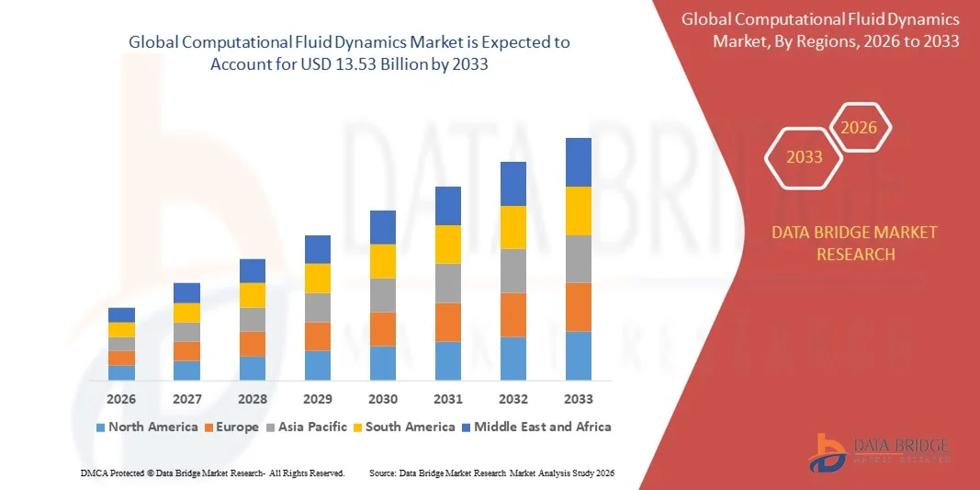The width and height of the screenshot is (980, 490).
Task: Click the Middle East and Africa legend label
Action: pyautogui.click(x=542, y=427)
